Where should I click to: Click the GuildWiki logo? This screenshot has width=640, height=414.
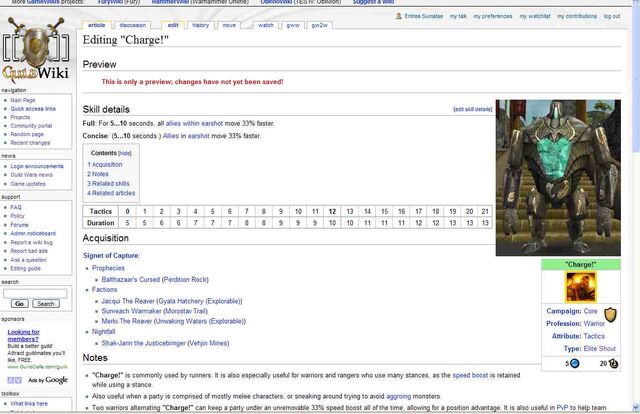[x=36, y=49]
